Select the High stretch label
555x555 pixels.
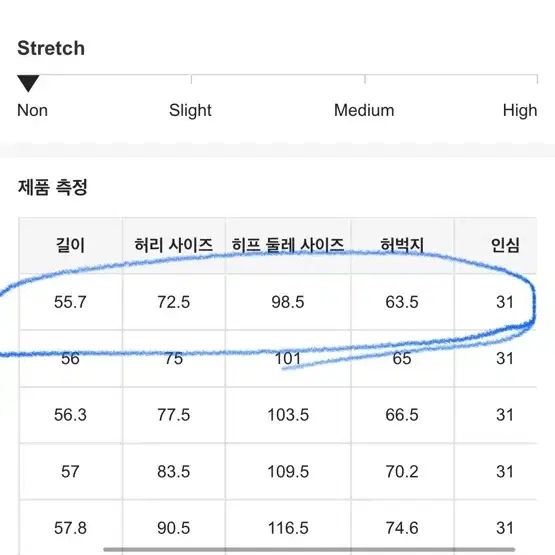pos(520,111)
